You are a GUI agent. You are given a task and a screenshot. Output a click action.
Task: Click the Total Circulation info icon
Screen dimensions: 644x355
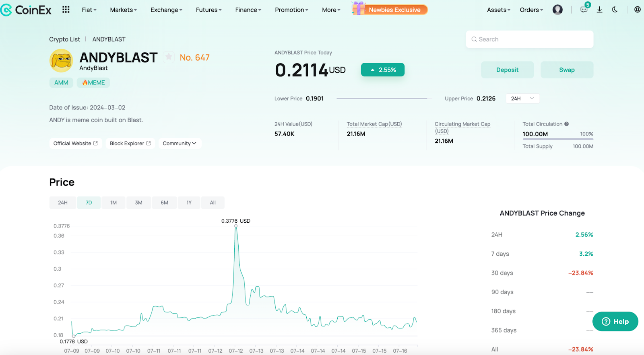pyautogui.click(x=566, y=124)
